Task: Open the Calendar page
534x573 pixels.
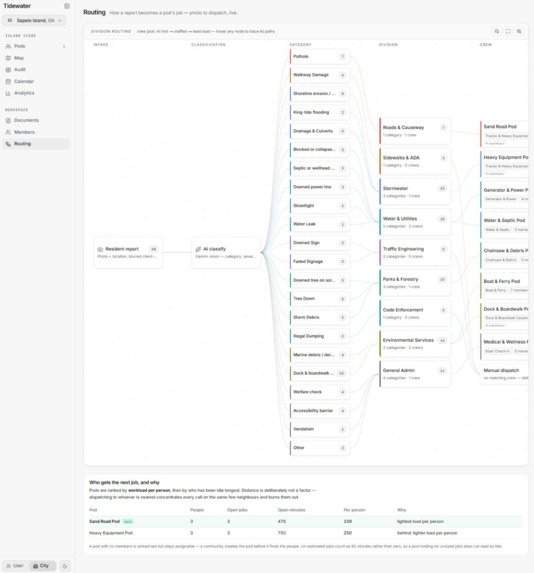Action: pyautogui.click(x=36, y=81)
